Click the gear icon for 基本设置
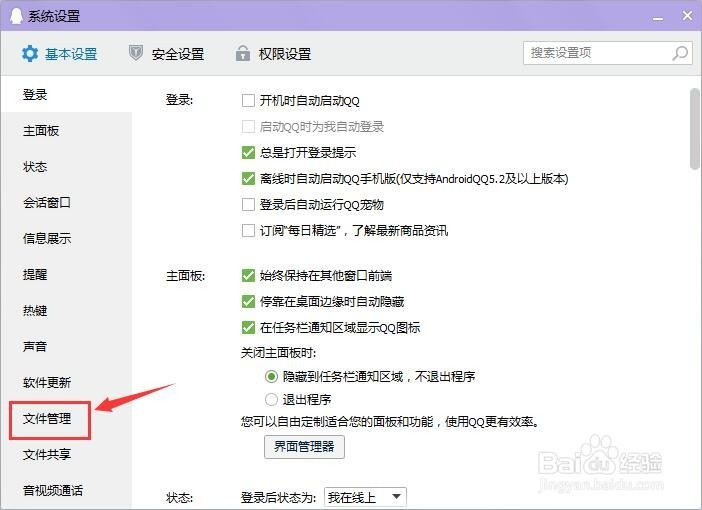702x510 pixels. pyautogui.click(x=30, y=54)
